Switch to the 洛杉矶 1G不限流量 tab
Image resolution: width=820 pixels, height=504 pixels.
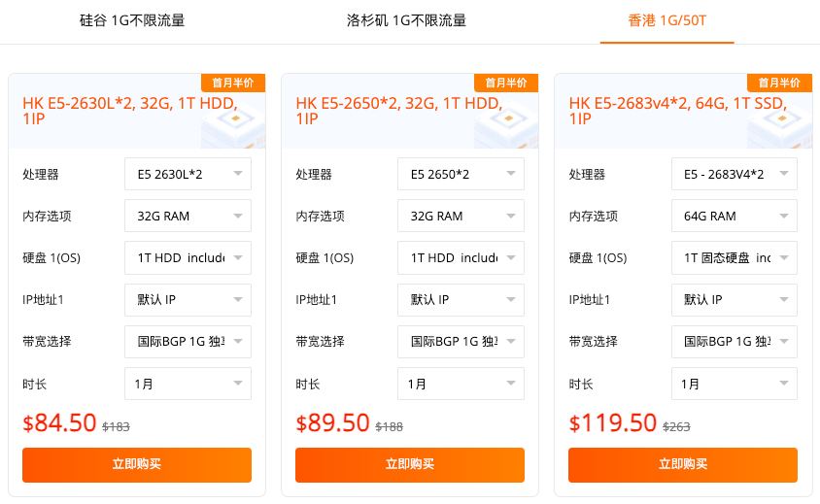click(x=406, y=20)
